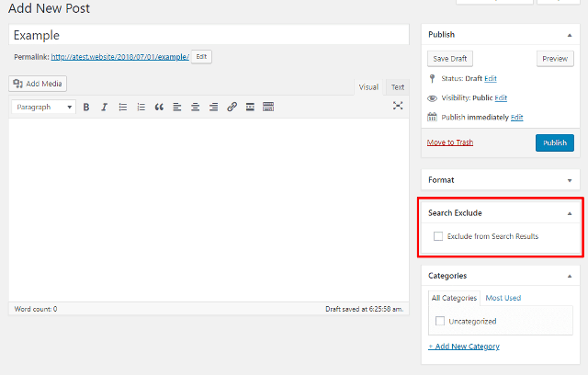Toggle italic formatting in editor toolbar
This screenshot has width=588, height=375.
[x=104, y=107]
